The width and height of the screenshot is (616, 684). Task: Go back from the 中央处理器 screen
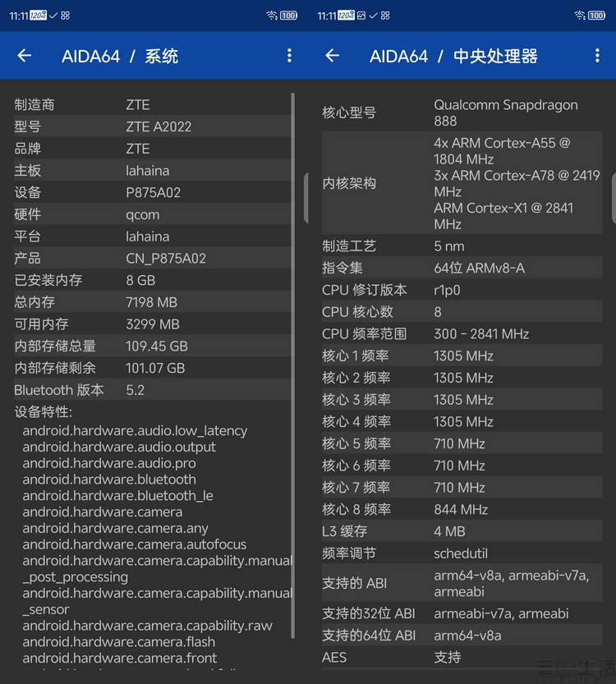[333, 55]
